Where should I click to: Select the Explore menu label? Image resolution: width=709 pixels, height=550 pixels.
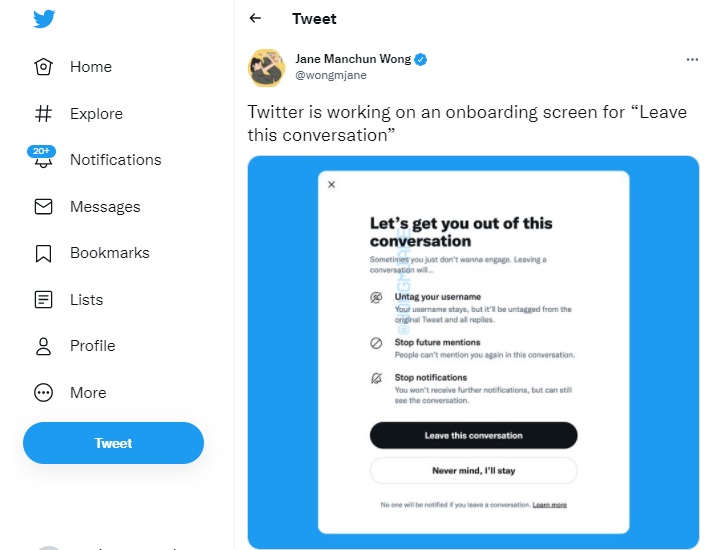(96, 114)
